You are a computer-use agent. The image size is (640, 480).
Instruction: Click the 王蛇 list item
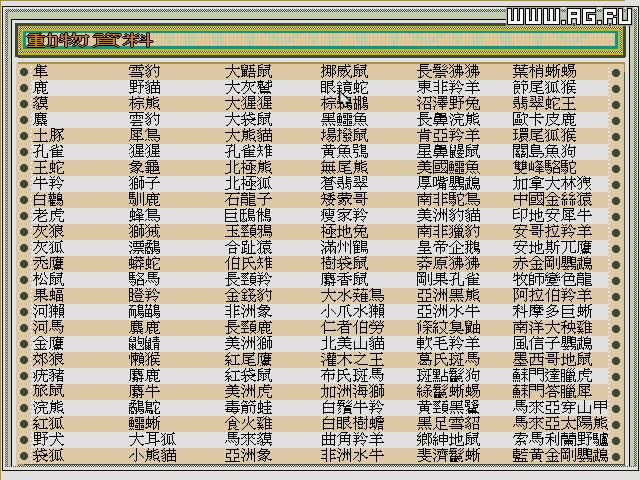pos(49,167)
